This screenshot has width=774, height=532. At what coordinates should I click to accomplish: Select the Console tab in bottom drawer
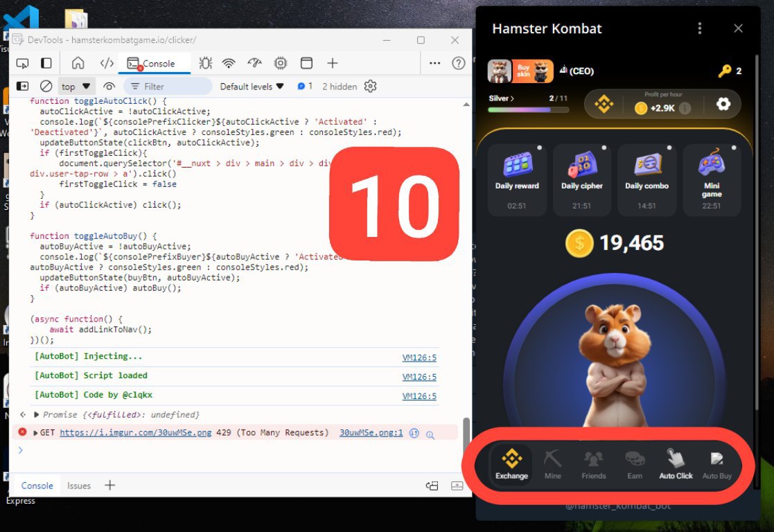coord(37,486)
